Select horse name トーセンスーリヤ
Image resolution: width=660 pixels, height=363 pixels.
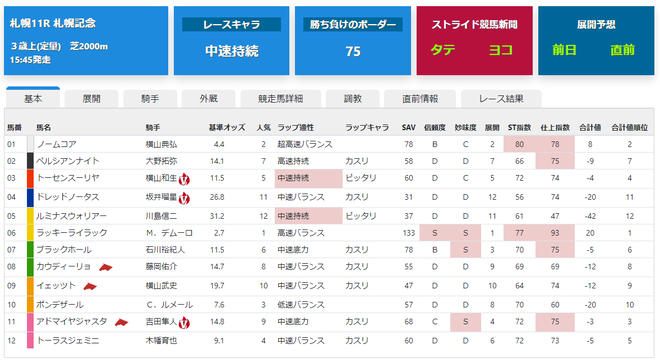tap(68, 178)
